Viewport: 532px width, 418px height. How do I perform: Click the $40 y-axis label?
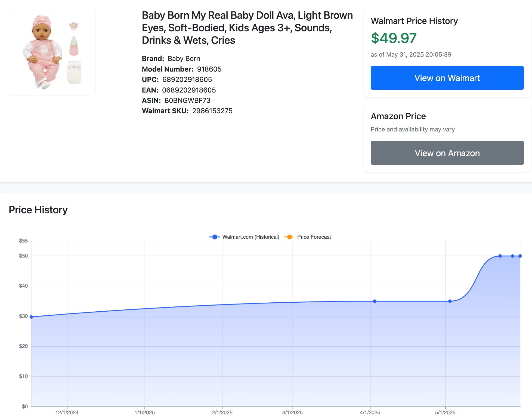[23, 286]
